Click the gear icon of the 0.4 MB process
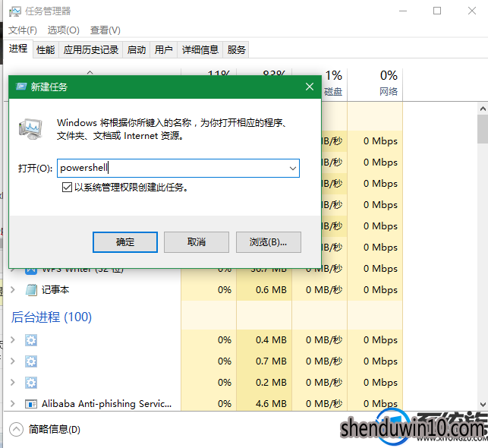Image resolution: width=488 pixels, height=448 pixels. coord(31,340)
